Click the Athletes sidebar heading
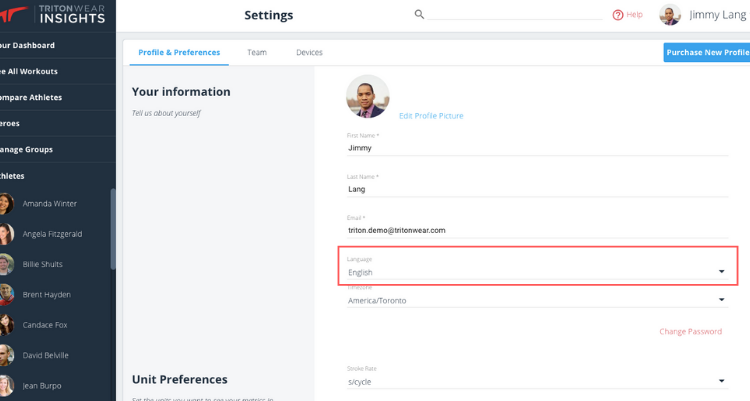 [12, 176]
